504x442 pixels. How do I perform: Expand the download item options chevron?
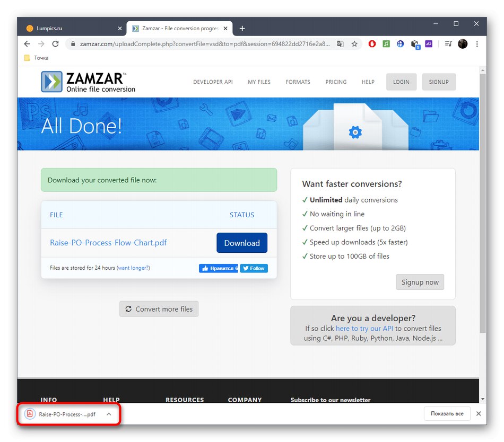coord(109,414)
